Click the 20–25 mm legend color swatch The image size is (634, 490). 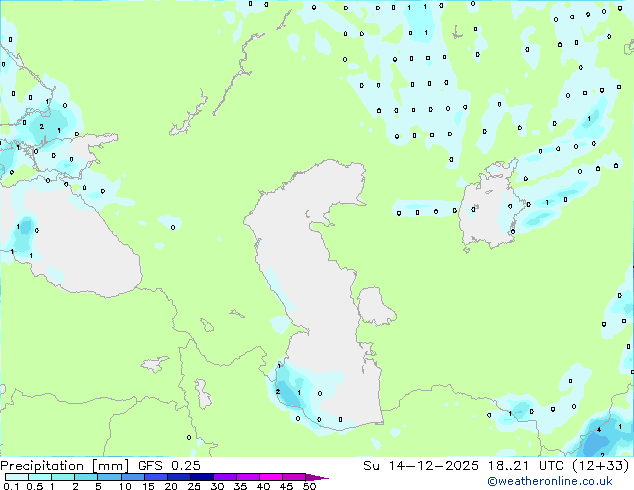point(179,477)
